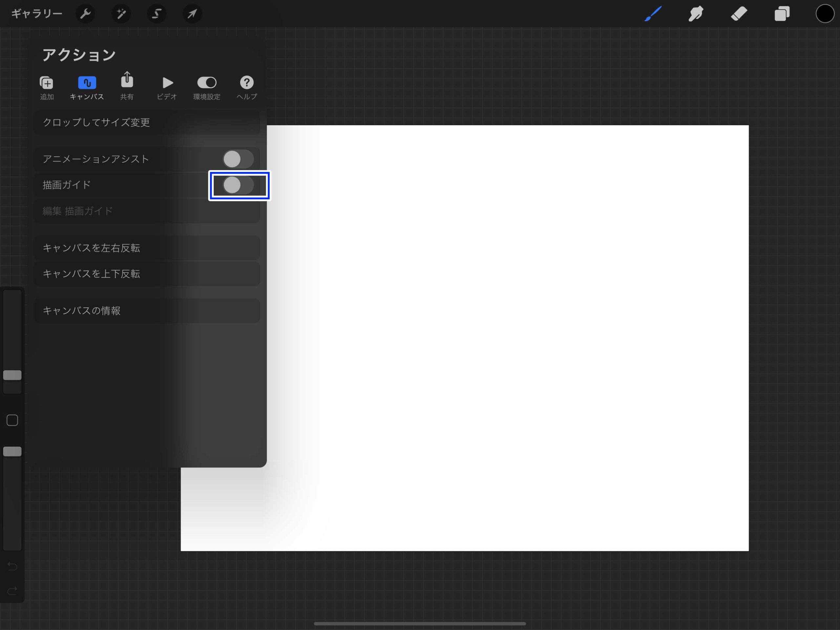Select the Brush tool
This screenshot has height=630, width=840.
653,14
